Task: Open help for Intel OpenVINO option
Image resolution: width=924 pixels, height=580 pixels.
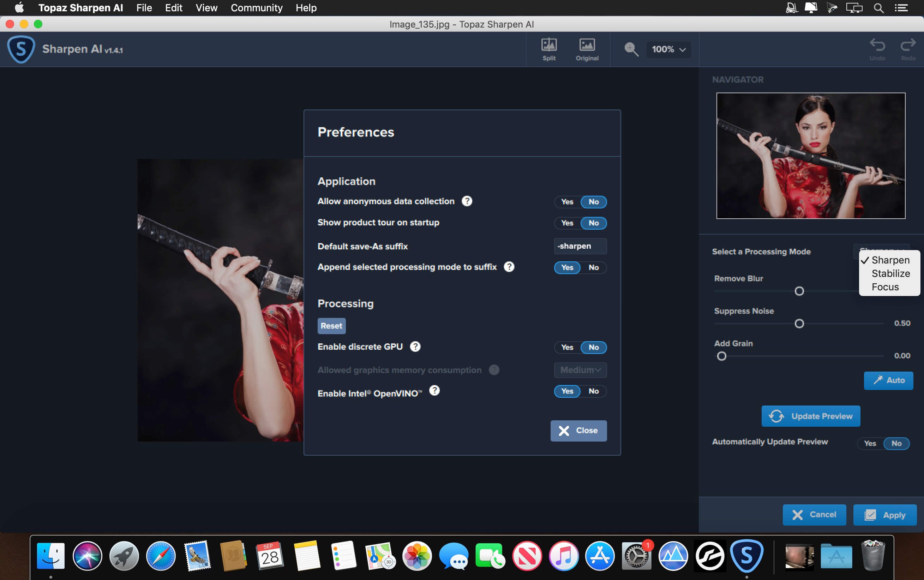Action: [x=434, y=390]
